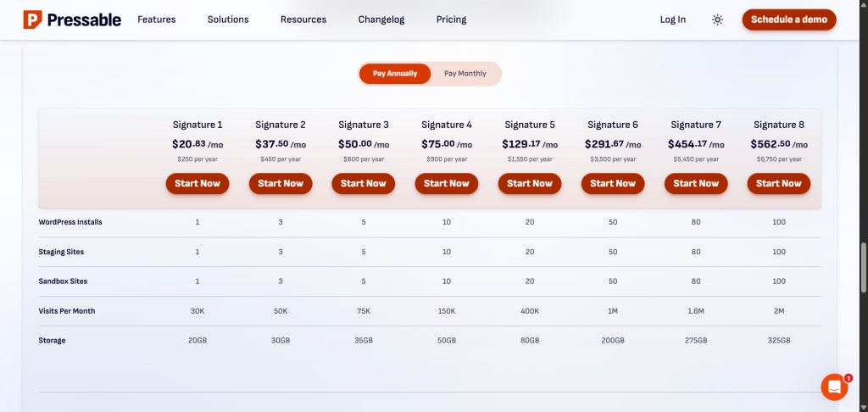Click the Pressable logo
Screen dimensions: 868x412
tap(72, 20)
